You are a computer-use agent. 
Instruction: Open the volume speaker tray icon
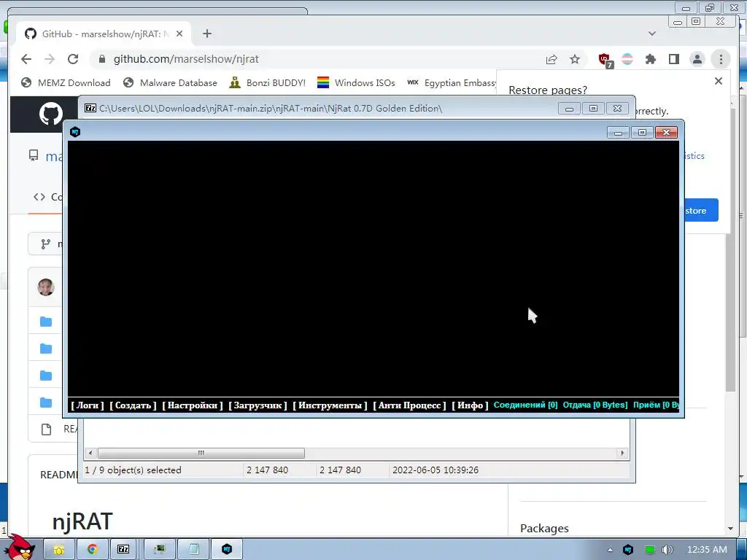click(x=667, y=550)
